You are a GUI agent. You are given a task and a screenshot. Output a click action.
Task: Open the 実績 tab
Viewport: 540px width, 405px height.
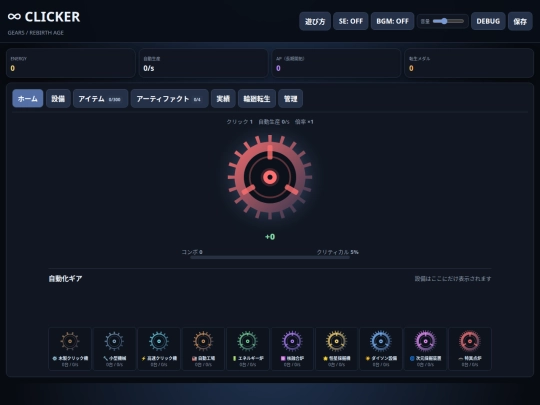[x=223, y=98]
